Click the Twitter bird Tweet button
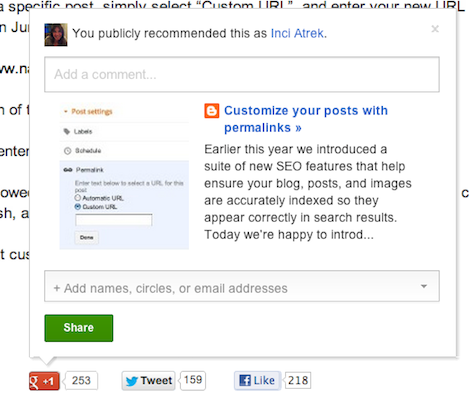This screenshot has height=399, width=469. coord(148,381)
